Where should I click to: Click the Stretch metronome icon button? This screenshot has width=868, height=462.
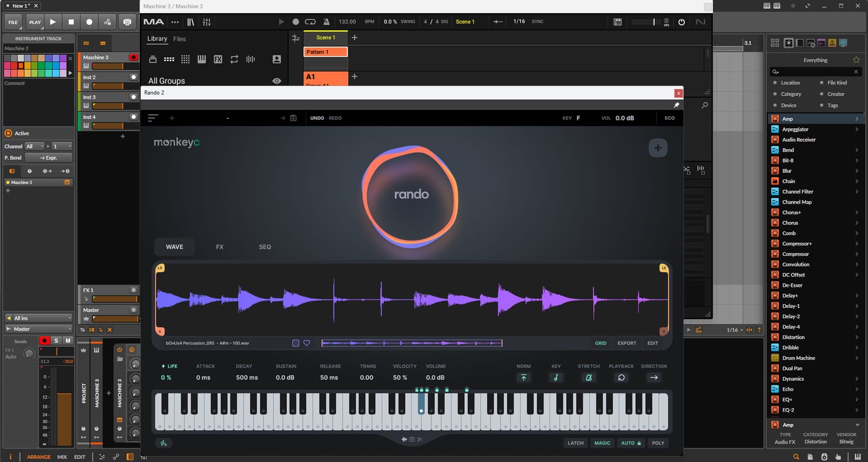pos(588,378)
